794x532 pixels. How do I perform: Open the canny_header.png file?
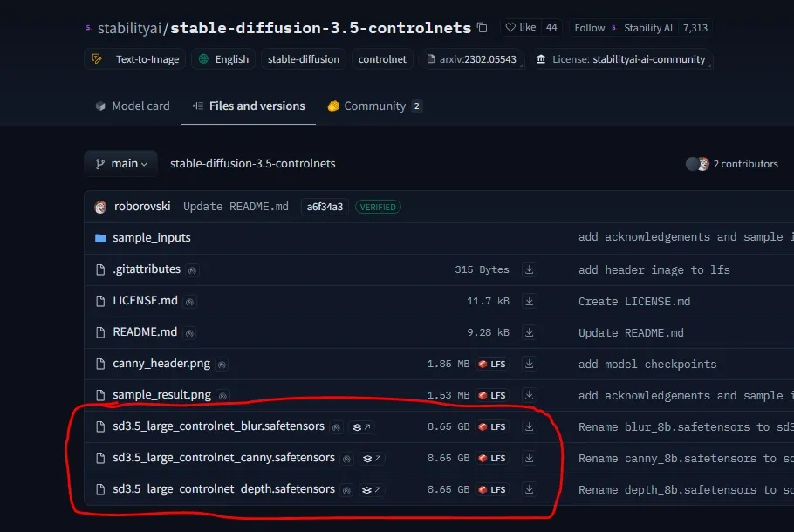tap(161, 364)
